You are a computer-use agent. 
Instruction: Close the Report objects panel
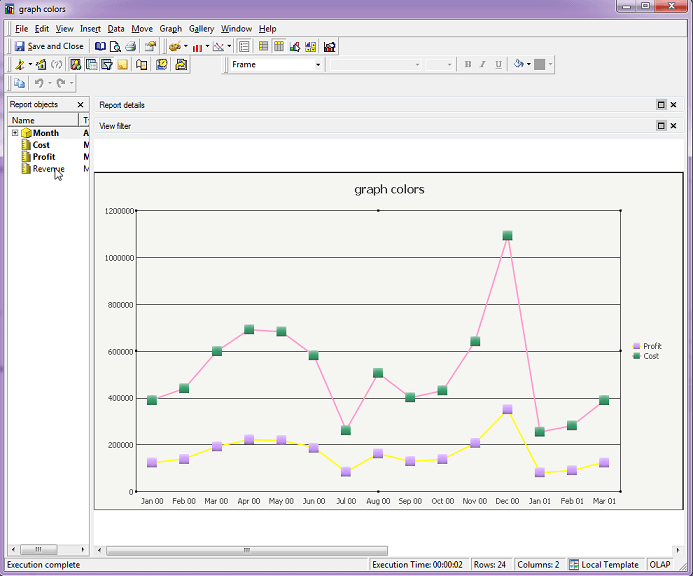[x=81, y=104]
